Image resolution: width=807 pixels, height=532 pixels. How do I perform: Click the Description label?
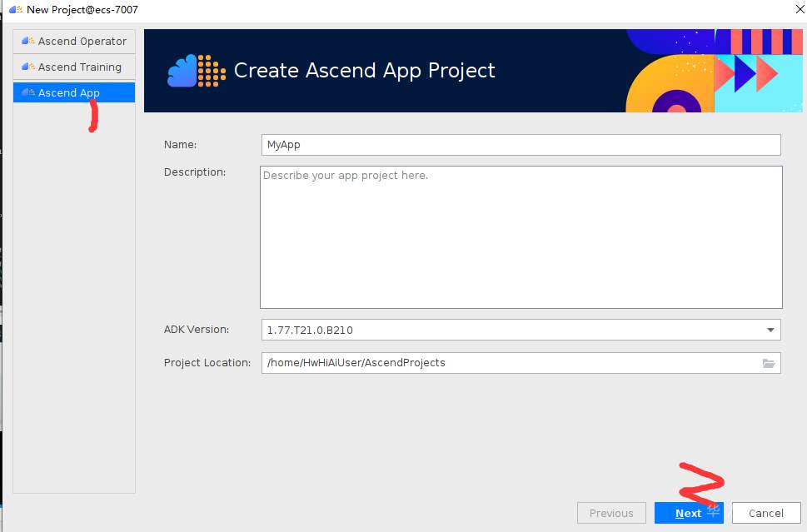pyautogui.click(x=195, y=172)
